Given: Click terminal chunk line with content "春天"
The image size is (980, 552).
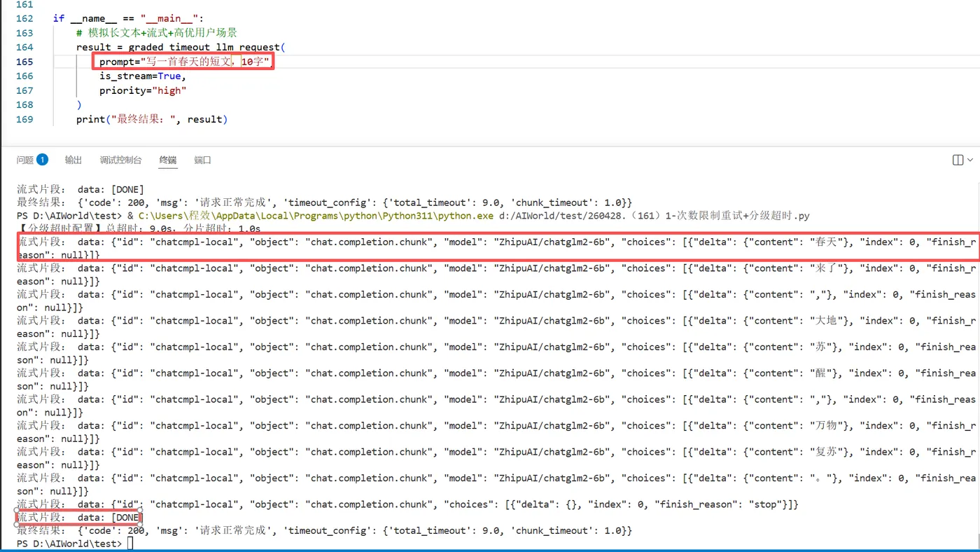Looking at the screenshot, I should (496, 248).
